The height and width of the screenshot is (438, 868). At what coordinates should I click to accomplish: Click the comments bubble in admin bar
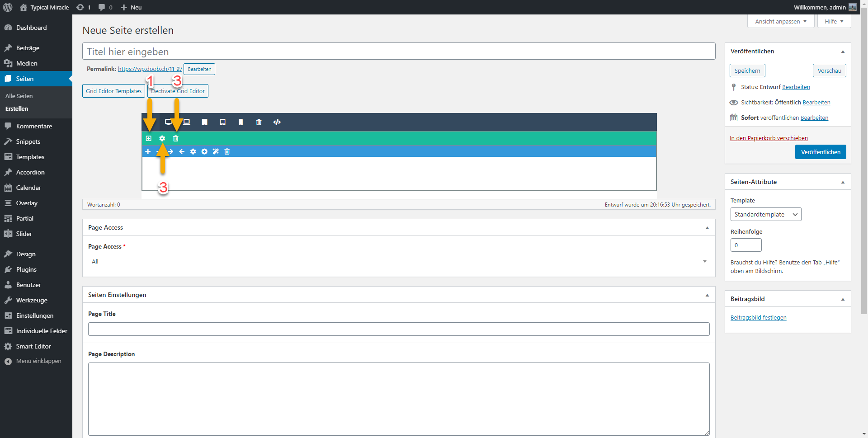[102, 7]
